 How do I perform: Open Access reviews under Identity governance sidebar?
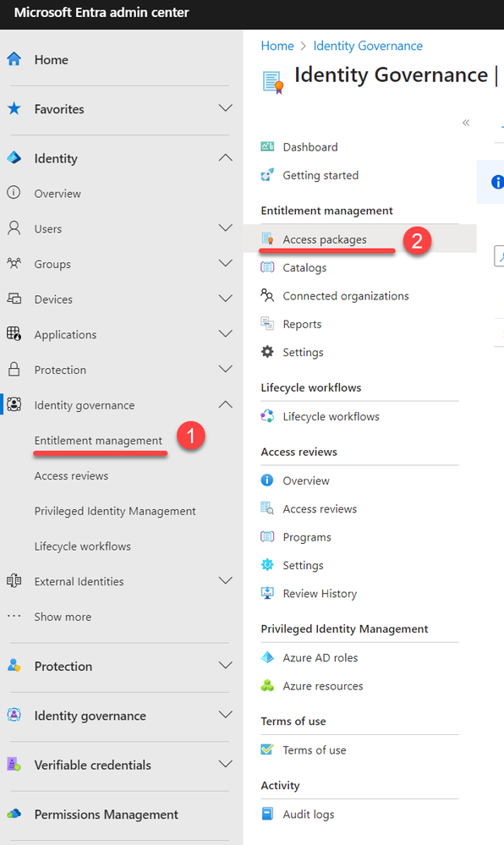click(71, 476)
